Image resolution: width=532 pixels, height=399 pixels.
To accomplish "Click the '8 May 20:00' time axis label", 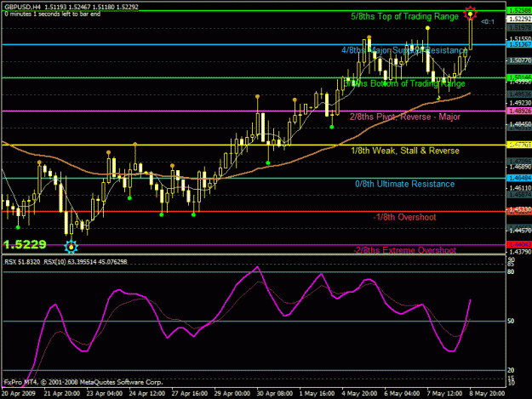I will pyautogui.click(x=487, y=394).
